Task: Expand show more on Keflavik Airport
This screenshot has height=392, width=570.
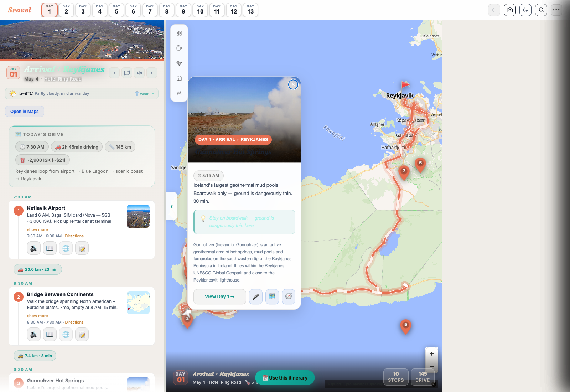Action: click(x=37, y=229)
